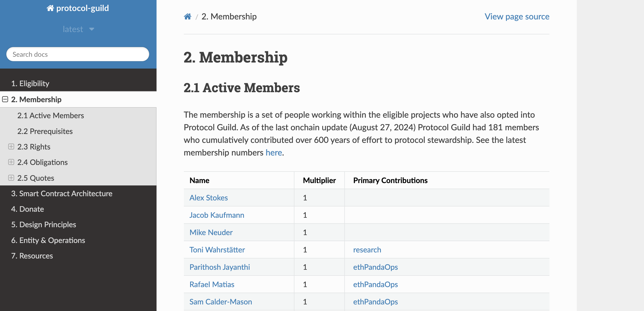Jump to 2.1 Active Members
Viewport: 644px width, 311px height.
pos(51,116)
